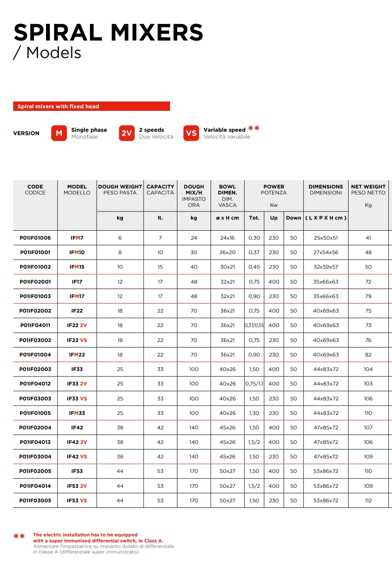
Task: Click the 0,37/0,55 total power value
Action: coord(254,325)
